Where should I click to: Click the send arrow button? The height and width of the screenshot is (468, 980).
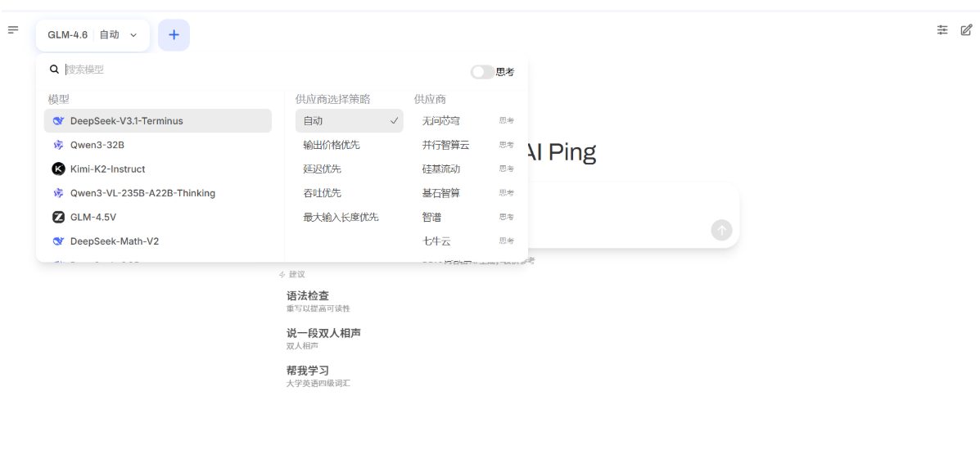coord(721,230)
